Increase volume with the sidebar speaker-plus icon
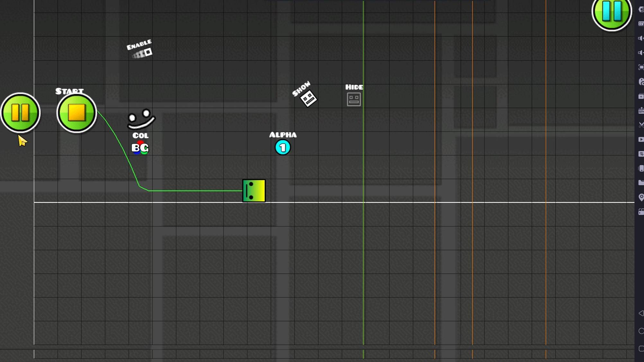This screenshot has width=644, height=362. point(641,38)
